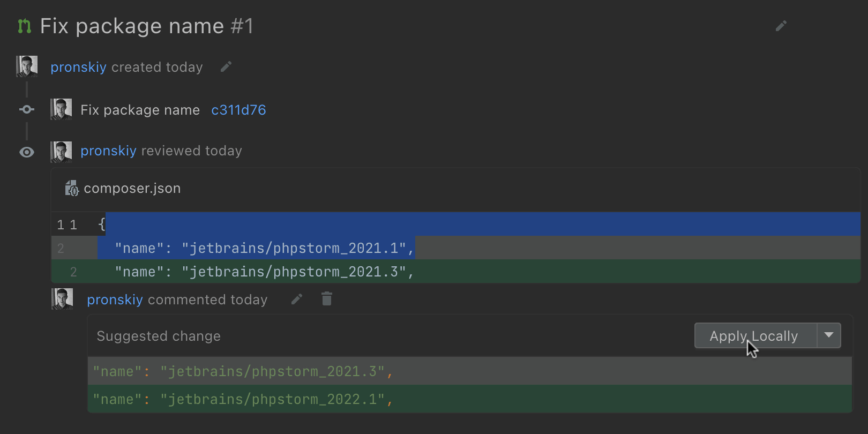Open pronskiy profile link next to 'created today'
The image size is (868, 434).
(78, 67)
